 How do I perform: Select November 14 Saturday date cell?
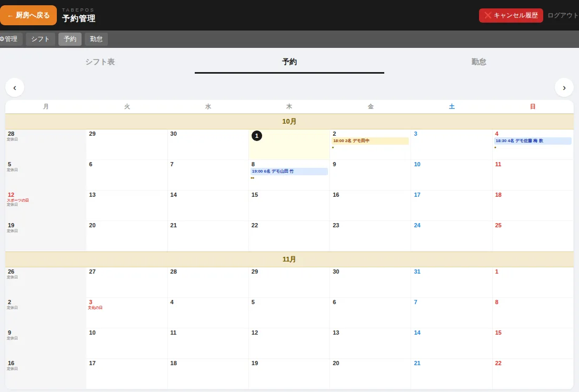tap(452, 343)
